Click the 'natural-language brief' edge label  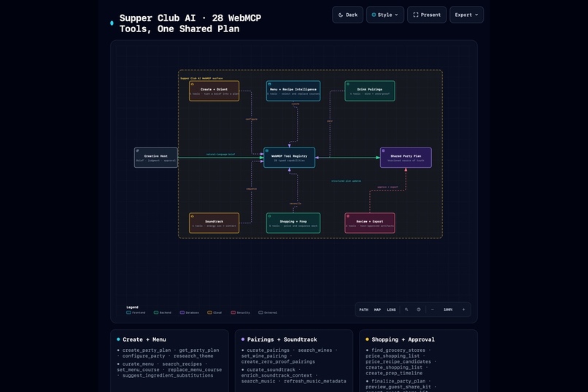coord(220,154)
